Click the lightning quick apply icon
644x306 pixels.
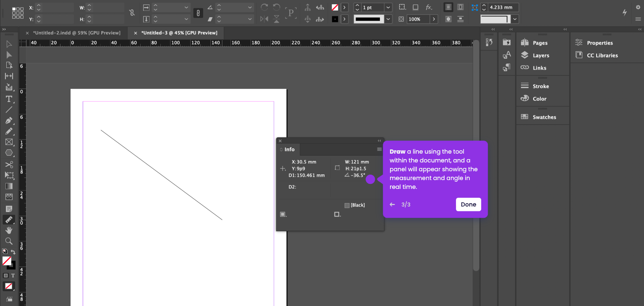pos(625,13)
